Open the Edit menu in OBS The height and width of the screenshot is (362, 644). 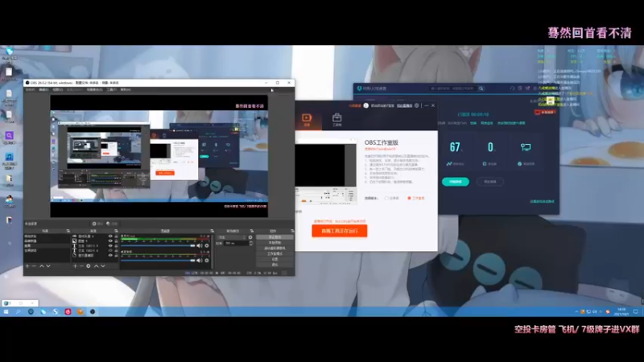click(43, 89)
